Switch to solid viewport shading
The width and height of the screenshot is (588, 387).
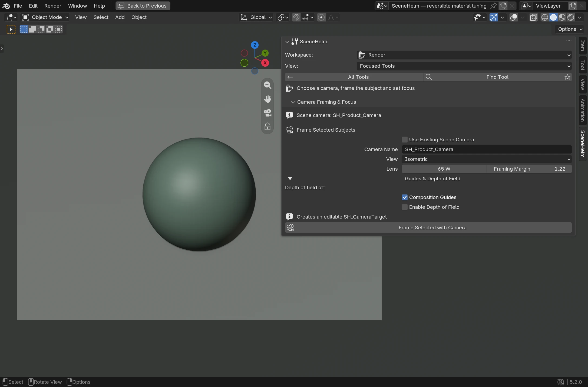point(553,17)
